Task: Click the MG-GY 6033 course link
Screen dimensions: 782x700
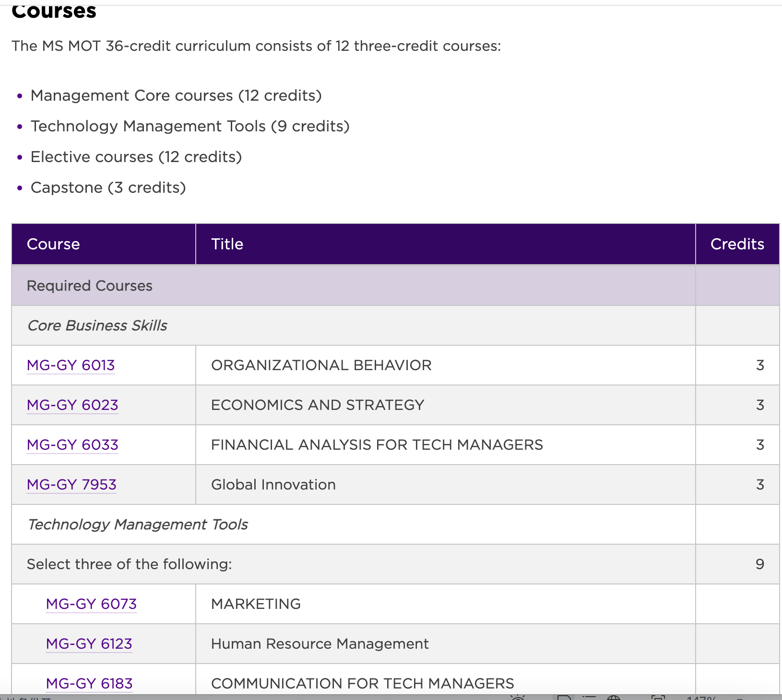Action: [x=72, y=445]
